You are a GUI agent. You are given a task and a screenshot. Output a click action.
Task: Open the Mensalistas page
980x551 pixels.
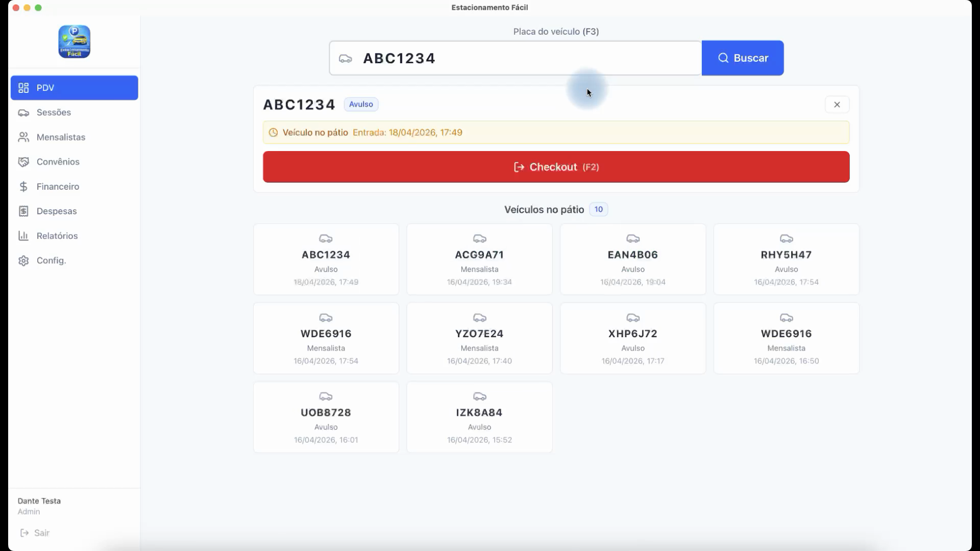tap(74, 137)
